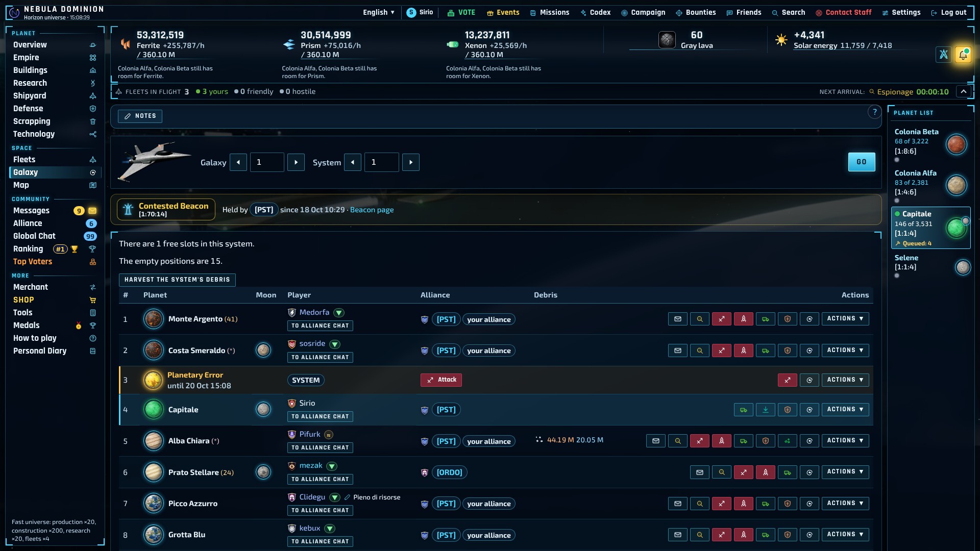Click the target icon in Prato Stellare row
980x551 pixels.
(810, 472)
